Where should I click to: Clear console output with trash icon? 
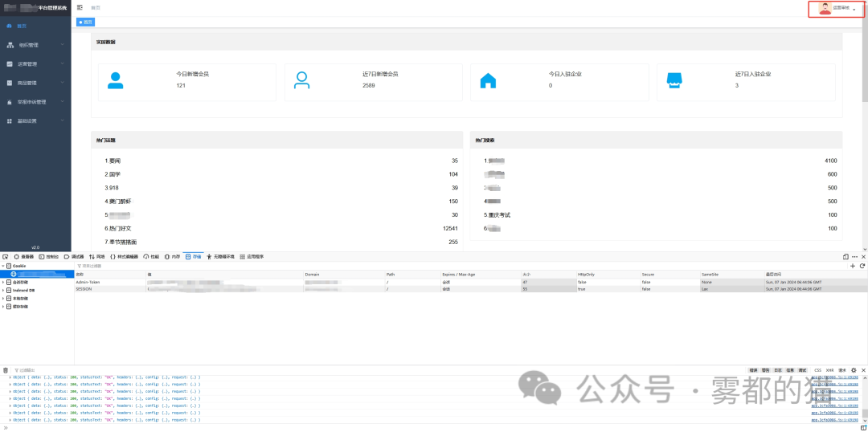coord(6,370)
